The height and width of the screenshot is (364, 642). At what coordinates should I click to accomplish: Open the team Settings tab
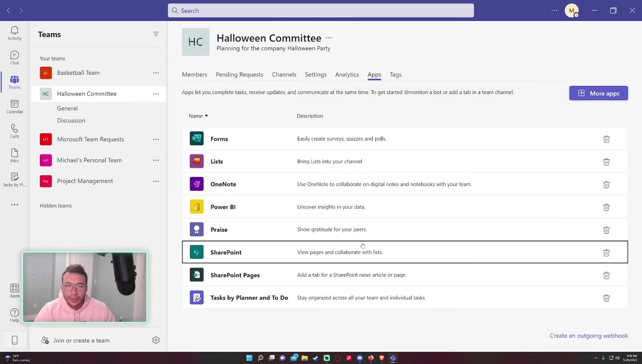(316, 74)
